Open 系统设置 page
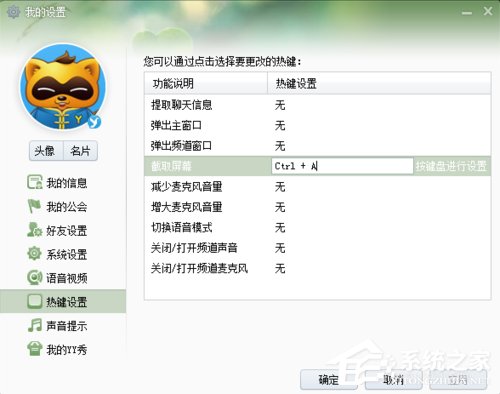The image size is (500, 394). [63, 254]
